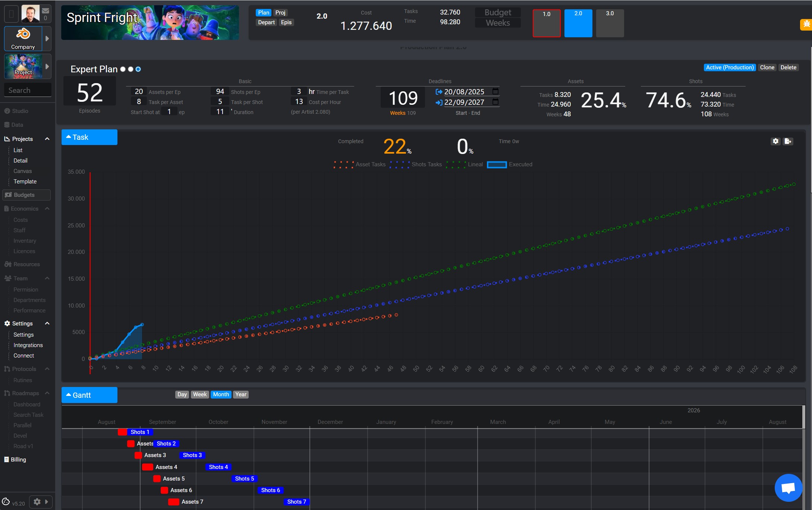Switch Gantt view to Week
The width and height of the screenshot is (812, 510).
tap(199, 394)
